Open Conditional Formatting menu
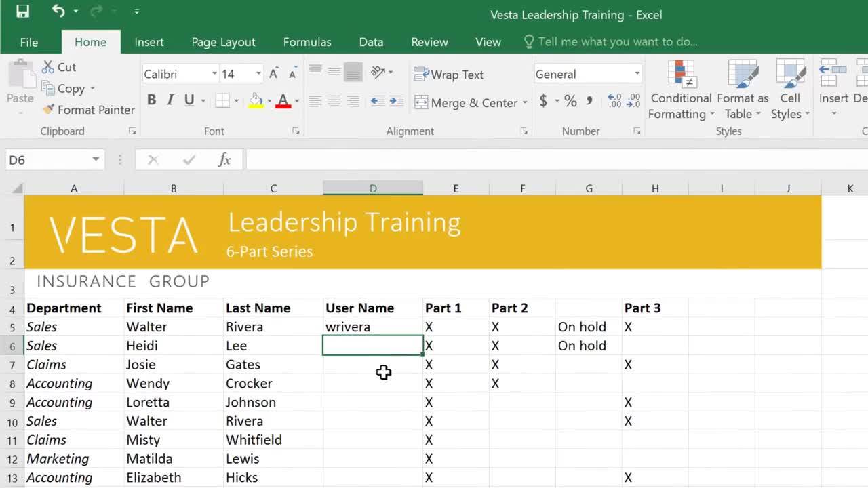Screen dimensions: 868x488 (680, 90)
